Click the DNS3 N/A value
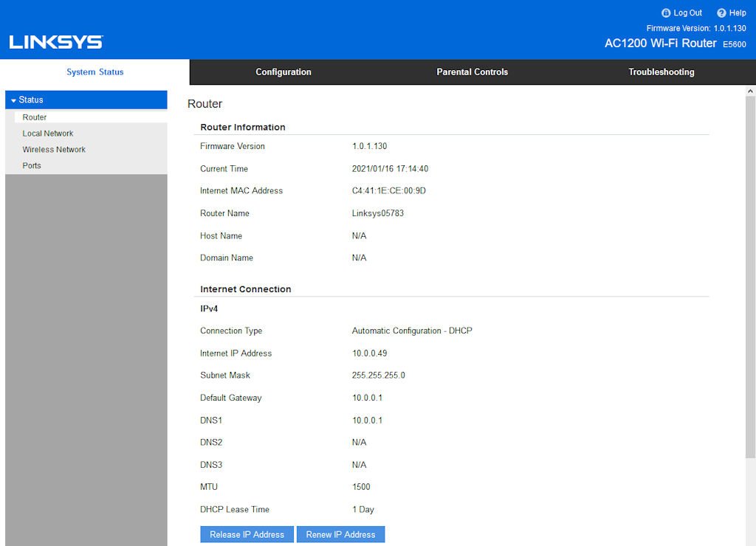Image resolution: width=756 pixels, height=546 pixels. pyautogui.click(x=360, y=465)
